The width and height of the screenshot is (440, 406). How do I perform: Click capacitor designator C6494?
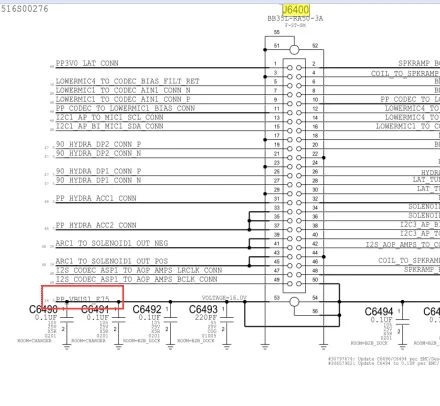tap(379, 312)
